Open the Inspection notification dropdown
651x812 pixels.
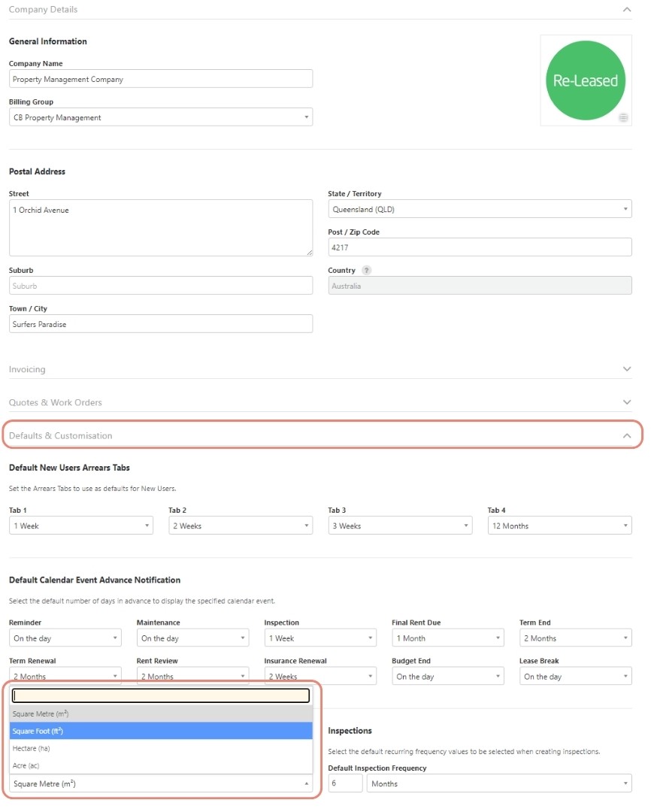(320, 638)
